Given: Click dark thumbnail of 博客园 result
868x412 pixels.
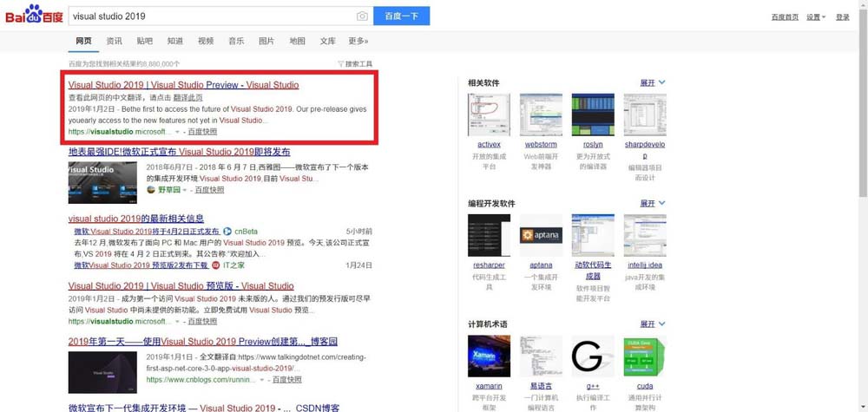Looking at the screenshot, I should pyautogui.click(x=102, y=372).
